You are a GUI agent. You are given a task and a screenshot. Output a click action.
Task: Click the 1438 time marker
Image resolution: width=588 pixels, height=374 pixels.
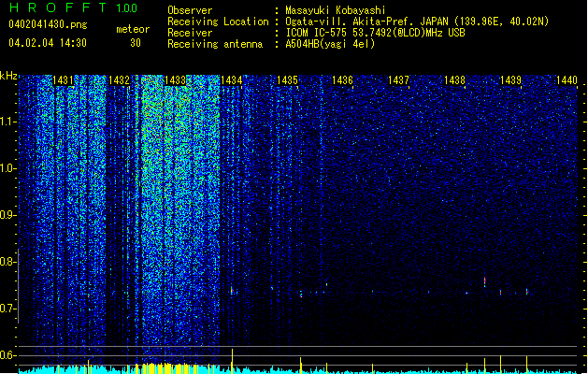pos(455,80)
